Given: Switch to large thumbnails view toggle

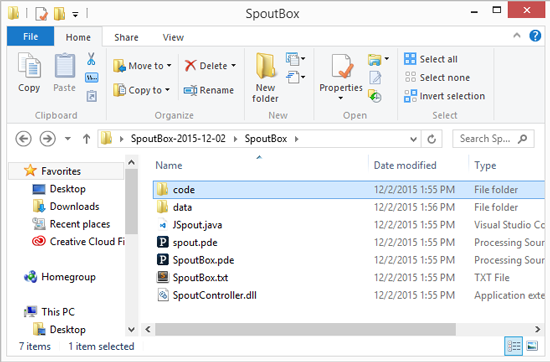Looking at the screenshot, I should click(532, 346).
